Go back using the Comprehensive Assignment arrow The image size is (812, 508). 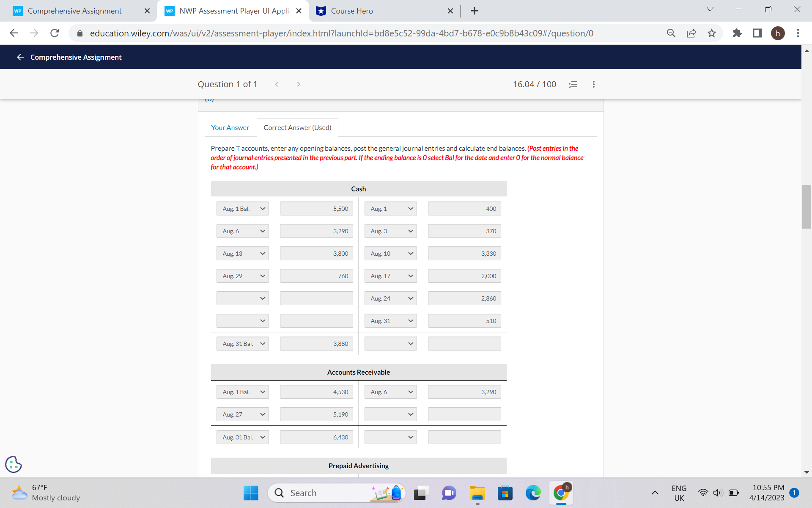coord(20,57)
